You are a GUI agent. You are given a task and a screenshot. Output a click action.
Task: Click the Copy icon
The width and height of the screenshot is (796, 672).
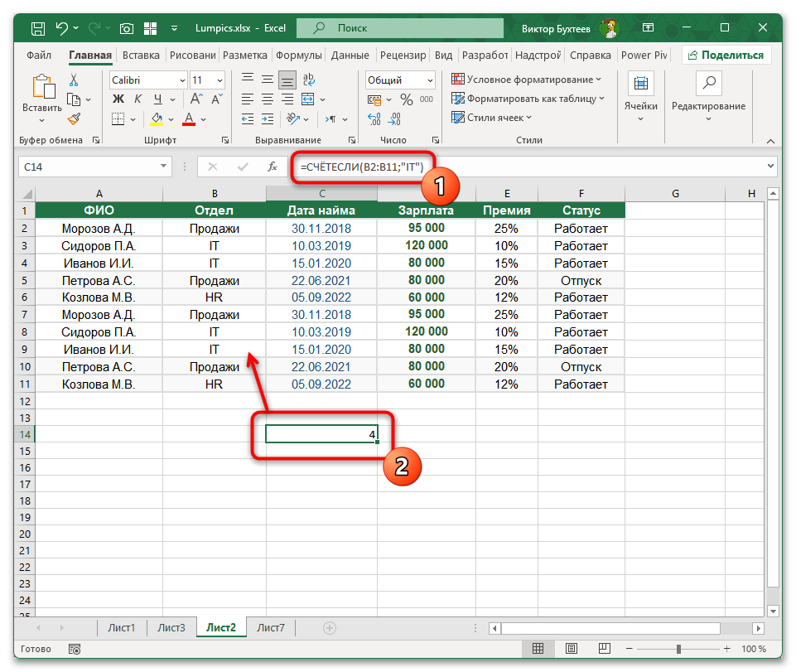74,99
